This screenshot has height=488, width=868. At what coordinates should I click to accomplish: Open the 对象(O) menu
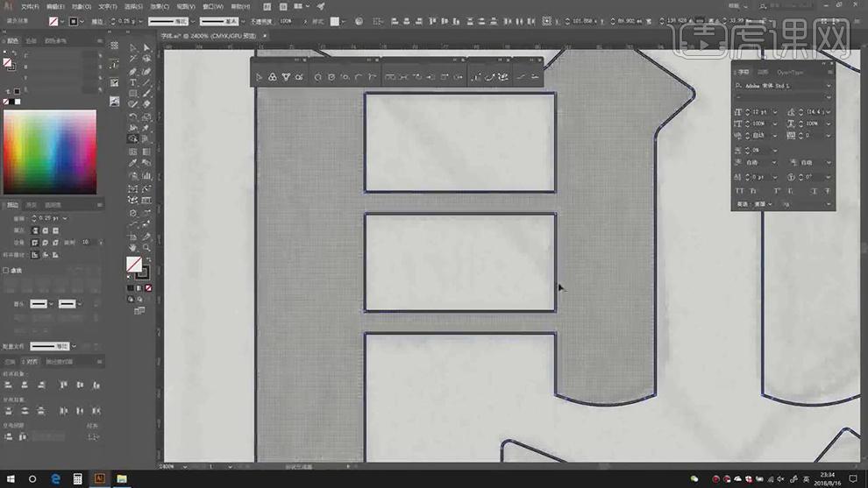[x=82, y=7]
